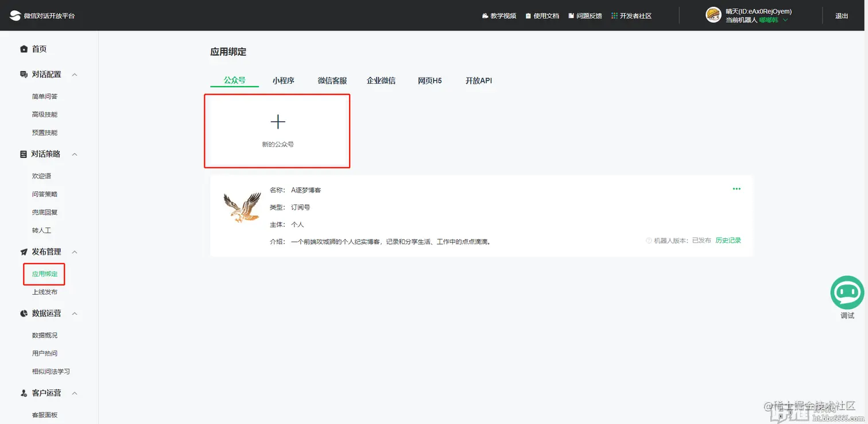Collapse the 对话策略 section chevron
868x424 pixels.
click(75, 155)
